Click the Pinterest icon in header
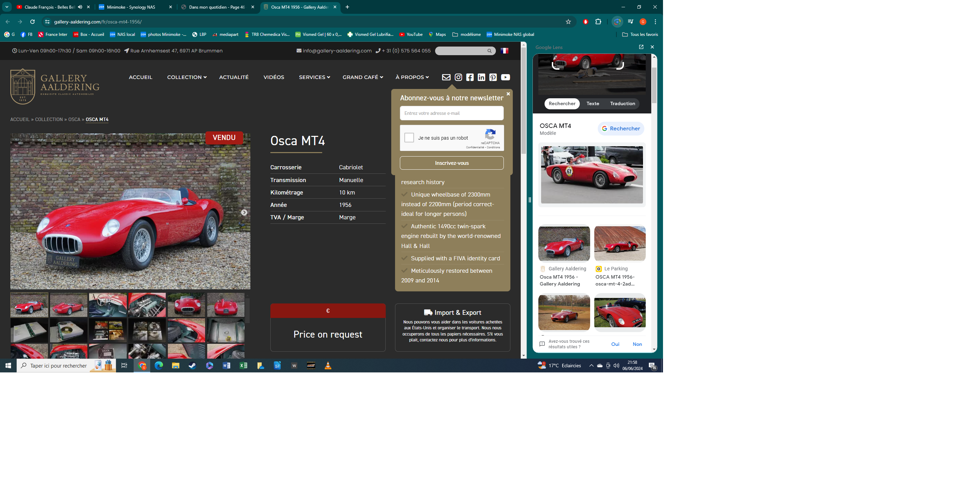980x480 pixels. coord(493,78)
